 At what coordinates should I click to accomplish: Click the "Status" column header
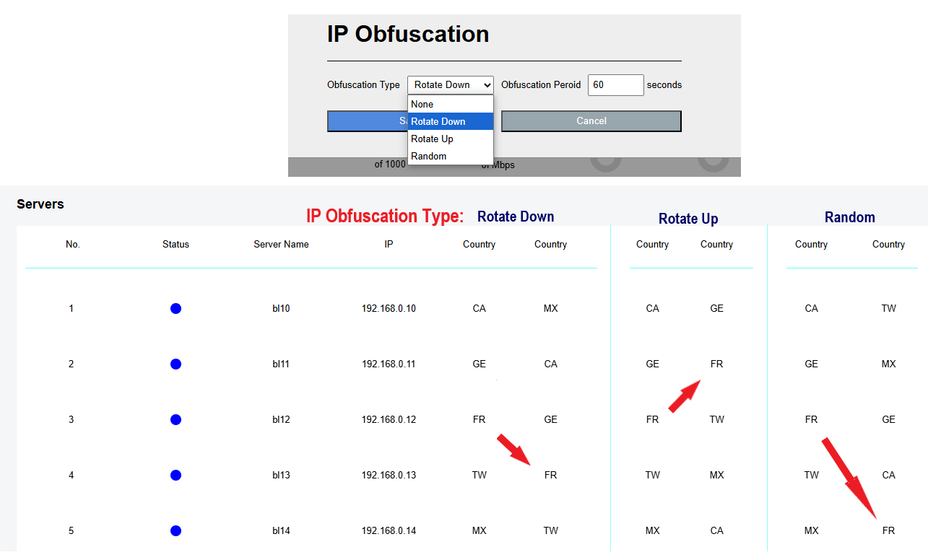click(175, 245)
